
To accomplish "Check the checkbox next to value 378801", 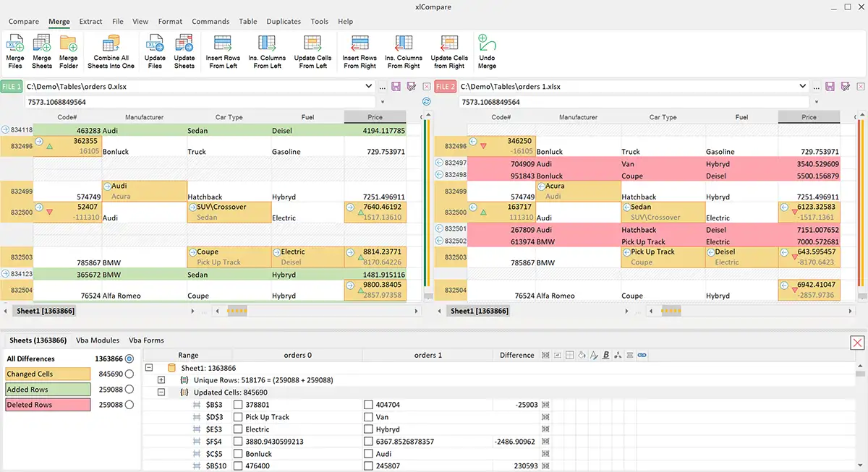I will coord(238,404).
